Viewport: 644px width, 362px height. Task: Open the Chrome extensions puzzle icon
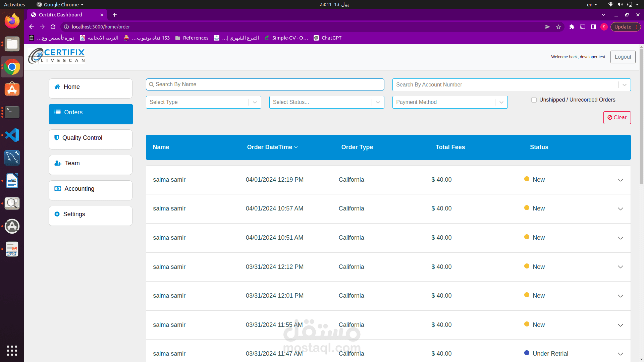coord(572,27)
